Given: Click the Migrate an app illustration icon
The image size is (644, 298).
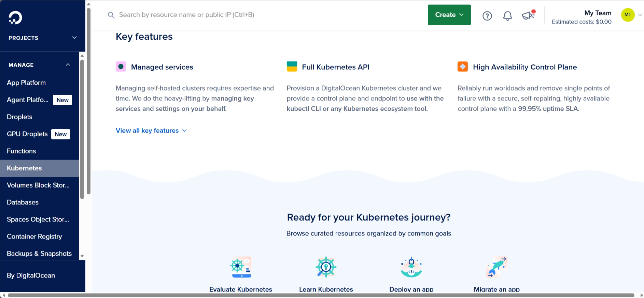Looking at the screenshot, I should pos(497,267).
